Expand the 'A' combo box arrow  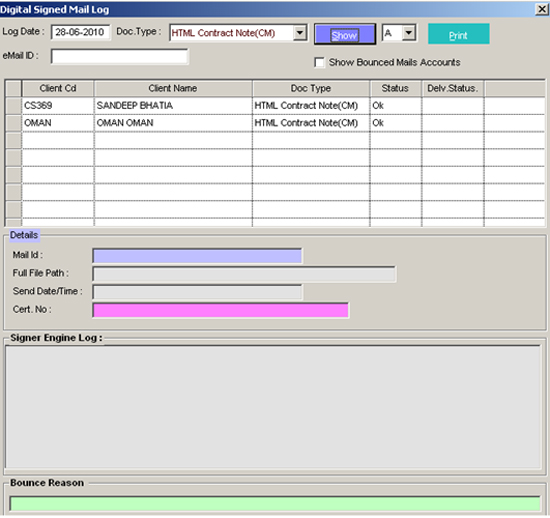tap(409, 33)
